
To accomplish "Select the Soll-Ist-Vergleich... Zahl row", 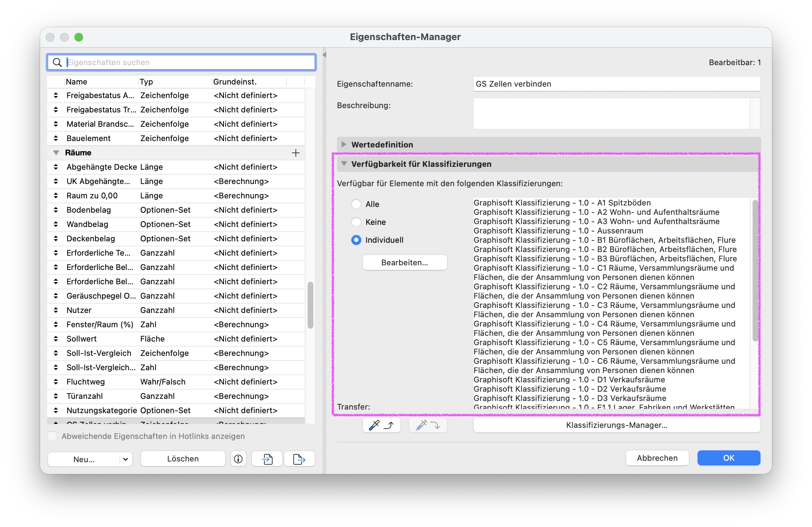I will pyautogui.click(x=176, y=368).
